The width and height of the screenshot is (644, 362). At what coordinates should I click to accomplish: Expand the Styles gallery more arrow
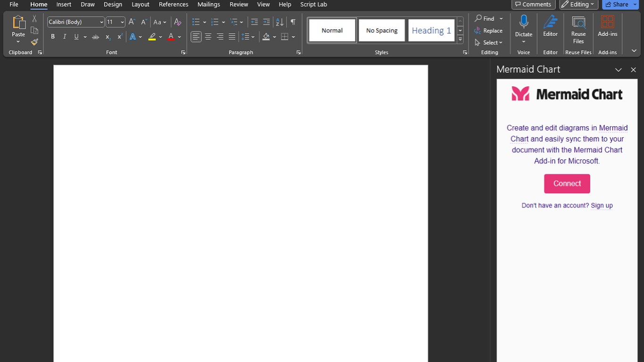(x=460, y=40)
